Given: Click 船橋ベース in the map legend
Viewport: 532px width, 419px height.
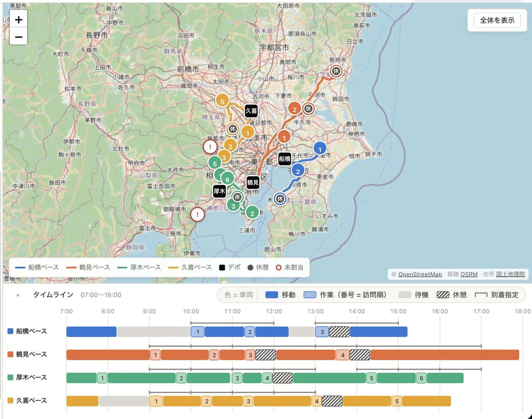Looking at the screenshot, I should point(37,267).
